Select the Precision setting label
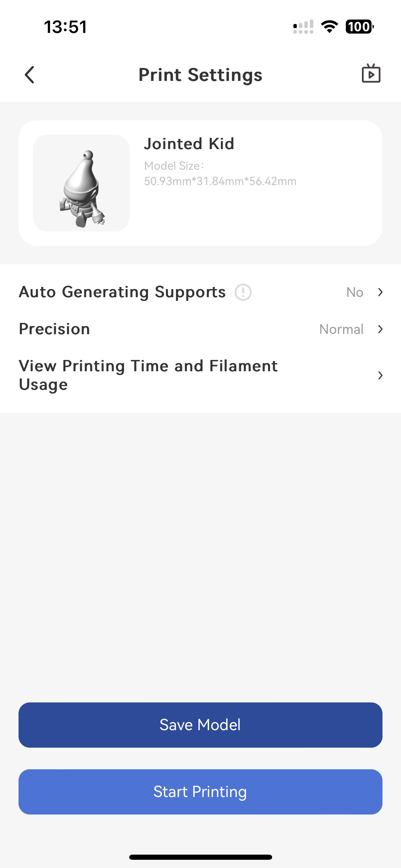401x868 pixels. tap(54, 329)
